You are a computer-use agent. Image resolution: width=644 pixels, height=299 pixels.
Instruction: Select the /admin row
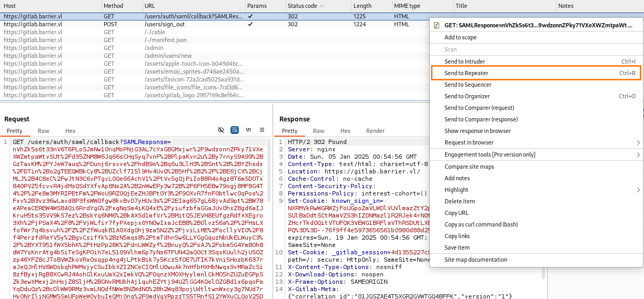(x=215, y=48)
